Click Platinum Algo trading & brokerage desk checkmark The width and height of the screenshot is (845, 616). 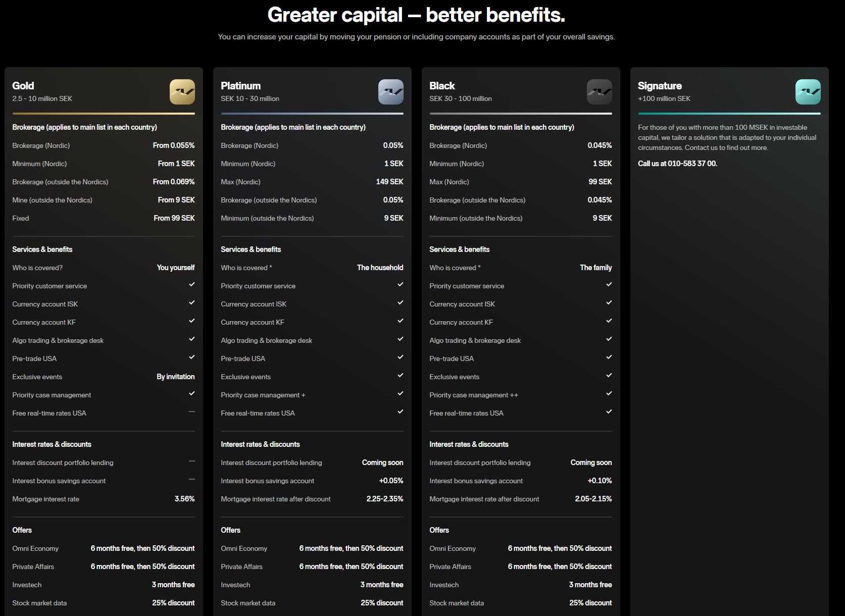401,339
